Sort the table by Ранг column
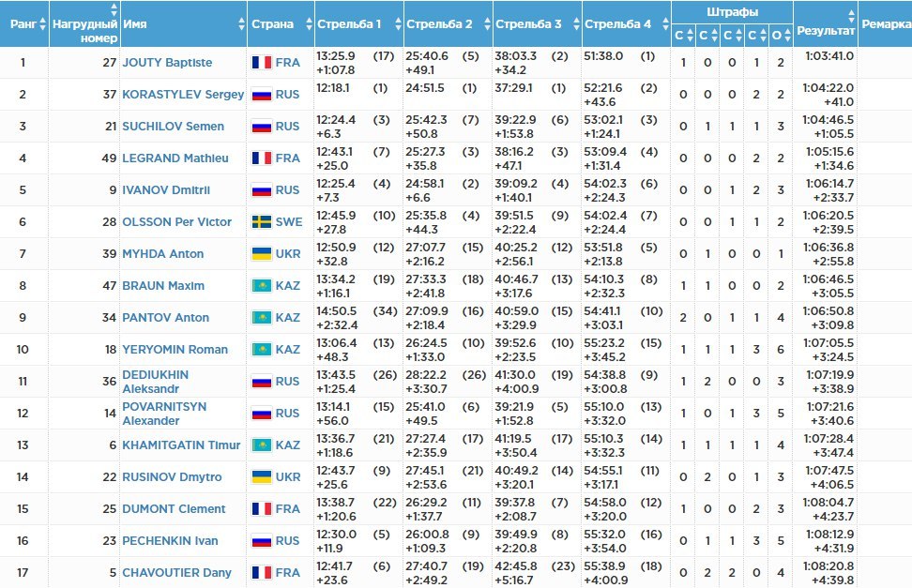This screenshot has width=912, height=588. [23, 24]
